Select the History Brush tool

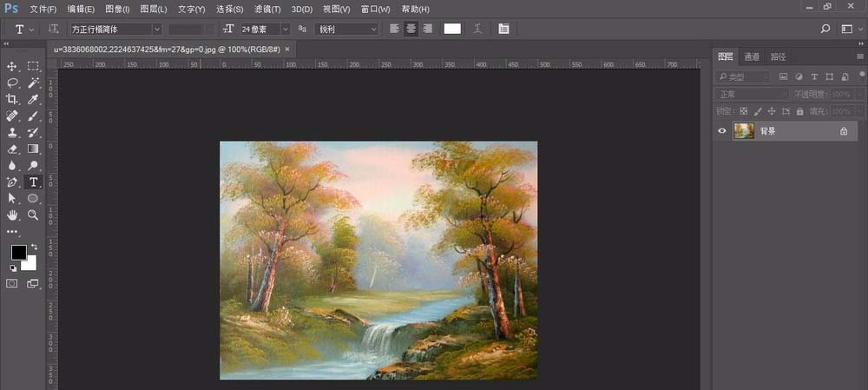pyautogui.click(x=33, y=132)
